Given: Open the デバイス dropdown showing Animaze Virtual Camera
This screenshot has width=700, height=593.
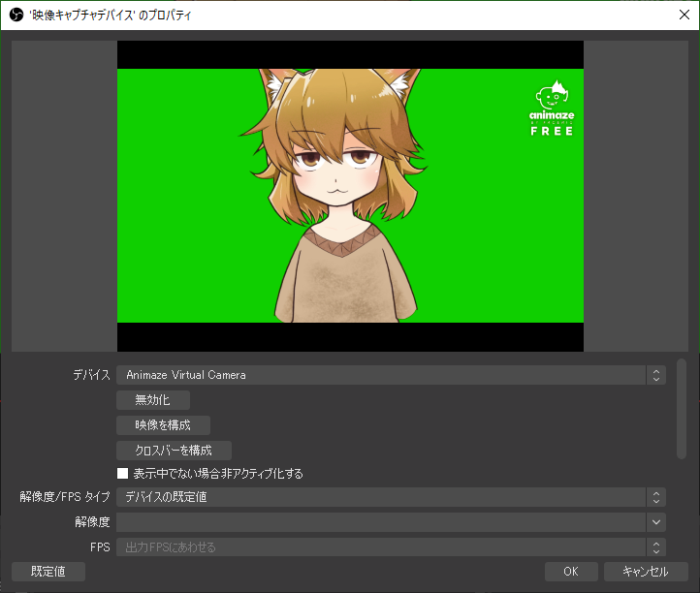Looking at the screenshot, I should coord(391,375).
